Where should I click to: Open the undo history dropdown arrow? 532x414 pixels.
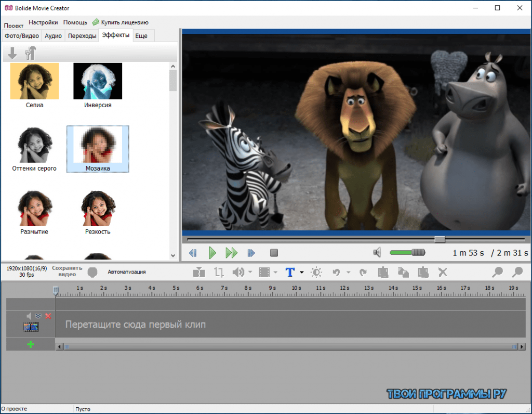pyautogui.click(x=348, y=272)
